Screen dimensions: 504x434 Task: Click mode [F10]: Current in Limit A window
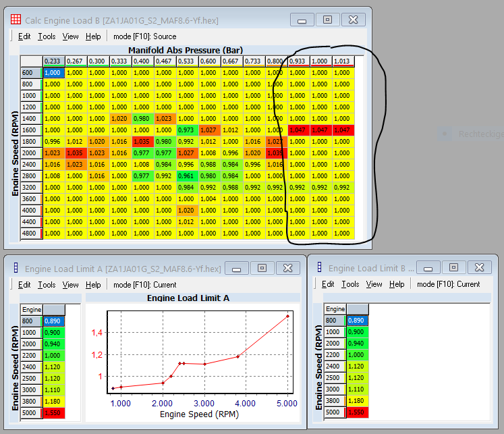point(146,285)
